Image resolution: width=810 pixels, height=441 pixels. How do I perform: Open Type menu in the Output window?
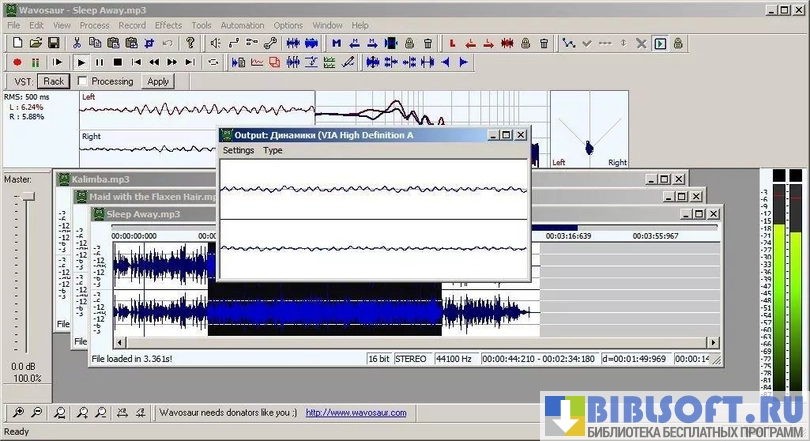(x=272, y=150)
